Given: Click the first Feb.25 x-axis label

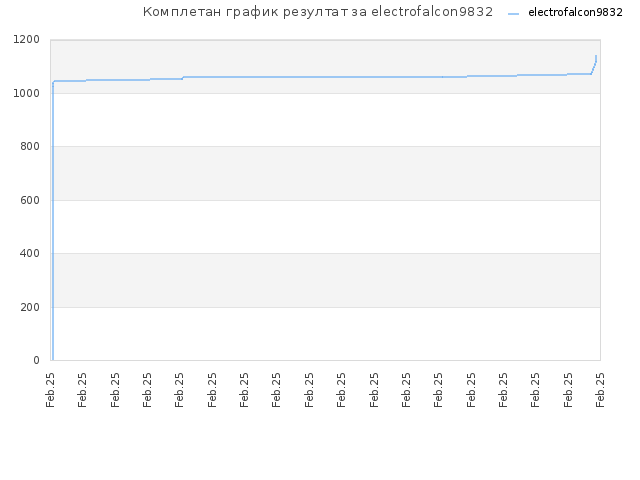Looking at the screenshot, I should (x=50, y=390).
